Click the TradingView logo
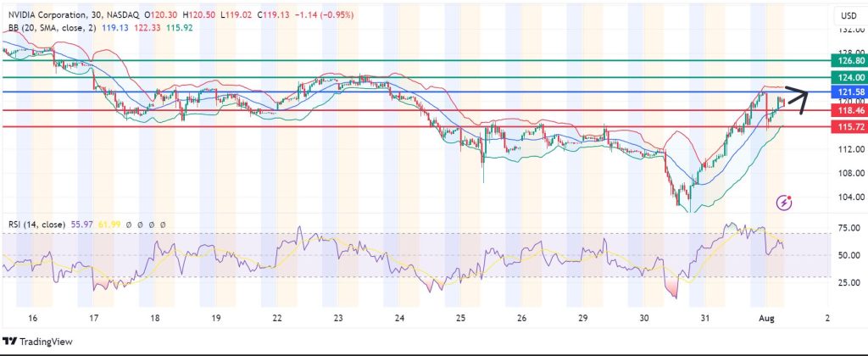 37,342
